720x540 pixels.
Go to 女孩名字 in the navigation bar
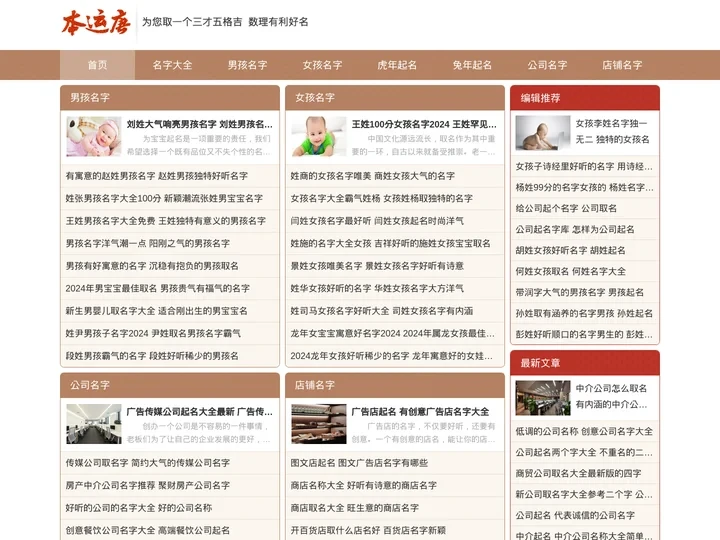(322, 65)
